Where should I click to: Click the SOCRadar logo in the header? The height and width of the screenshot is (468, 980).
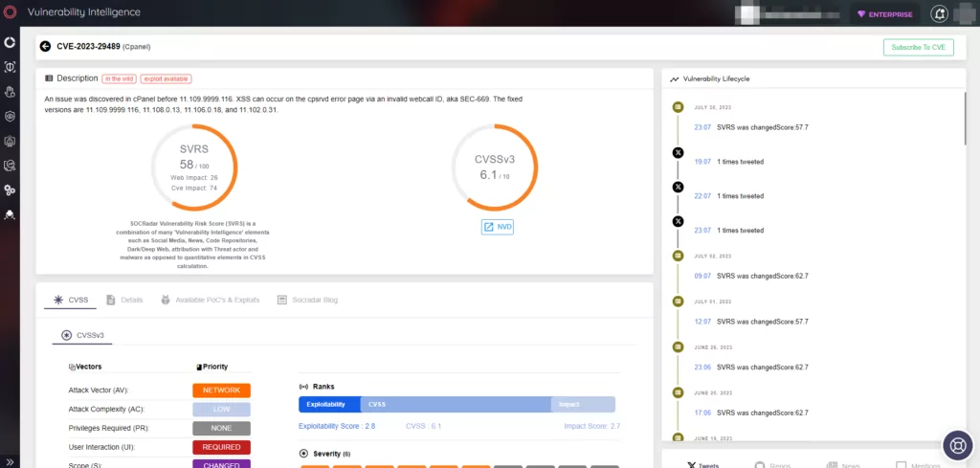(x=10, y=12)
